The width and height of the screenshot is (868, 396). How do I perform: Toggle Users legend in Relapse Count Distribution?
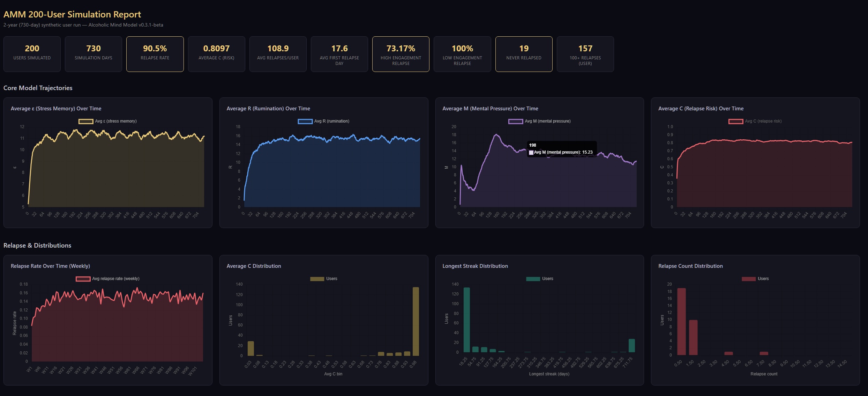point(755,279)
